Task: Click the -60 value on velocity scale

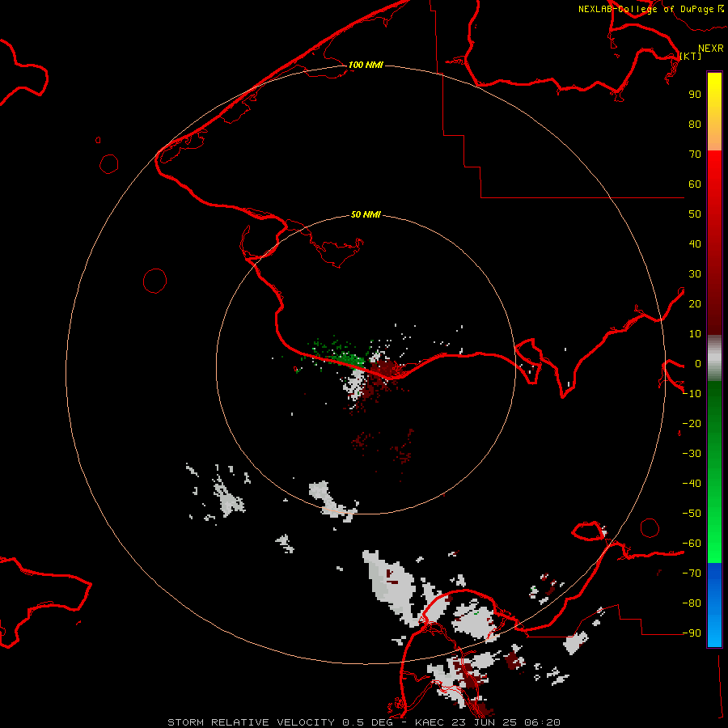Action: (x=692, y=544)
